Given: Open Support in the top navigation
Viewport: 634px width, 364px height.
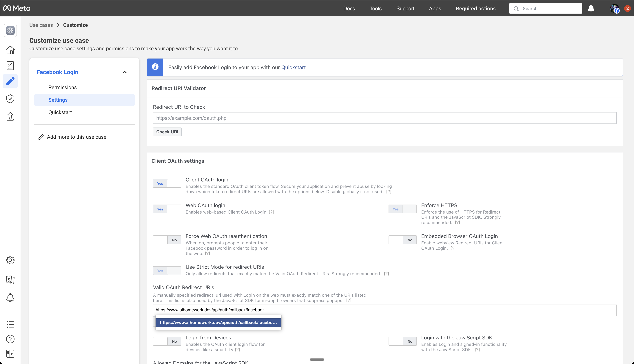Looking at the screenshot, I should [405, 8].
